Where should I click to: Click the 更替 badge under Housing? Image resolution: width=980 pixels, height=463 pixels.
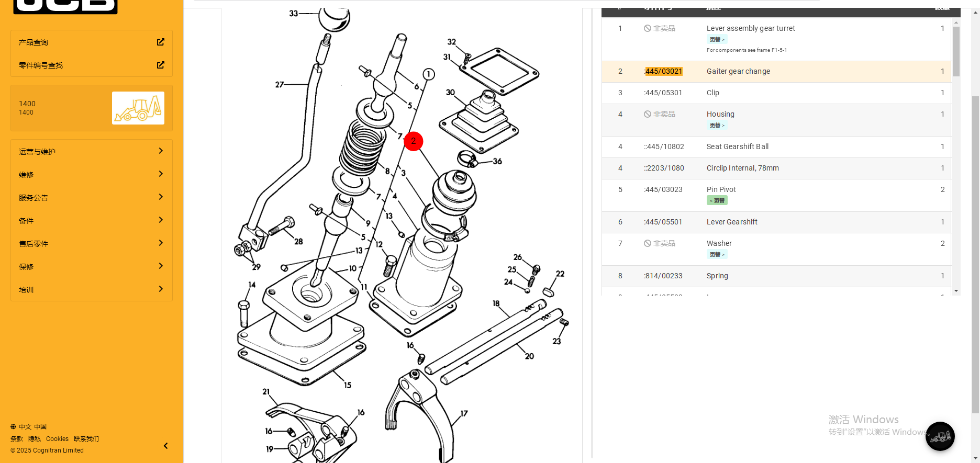(717, 126)
